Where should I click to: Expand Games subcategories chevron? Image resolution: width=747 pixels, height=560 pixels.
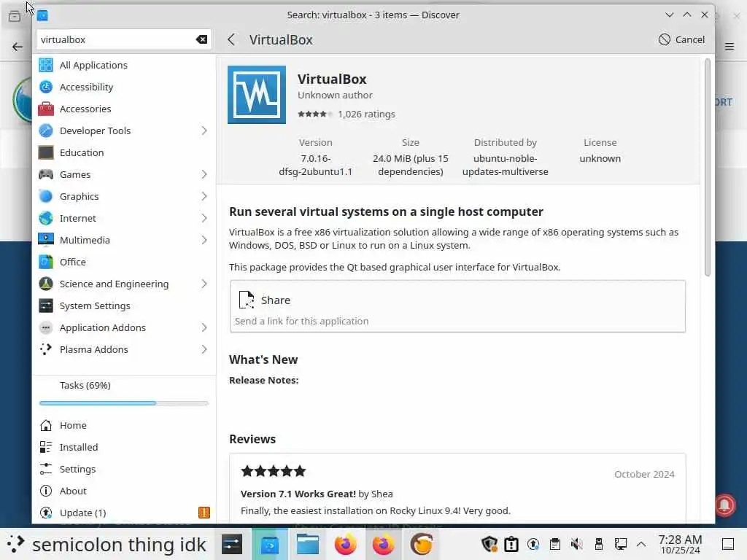204,175
